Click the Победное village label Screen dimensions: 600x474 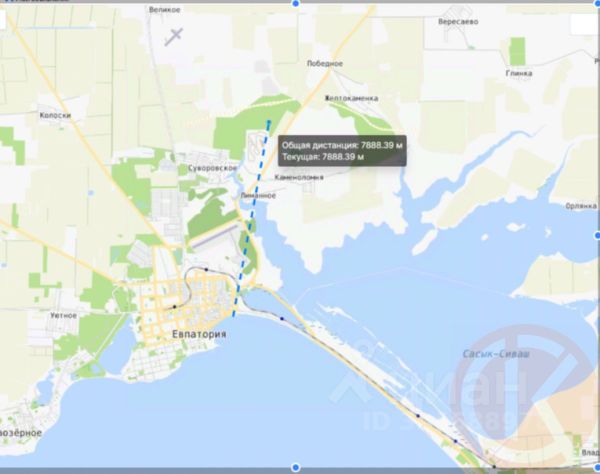(325, 64)
